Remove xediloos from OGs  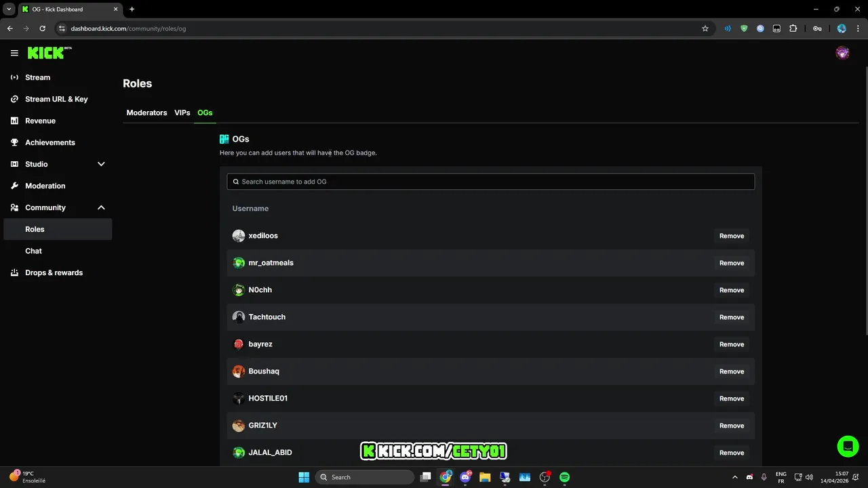point(731,236)
